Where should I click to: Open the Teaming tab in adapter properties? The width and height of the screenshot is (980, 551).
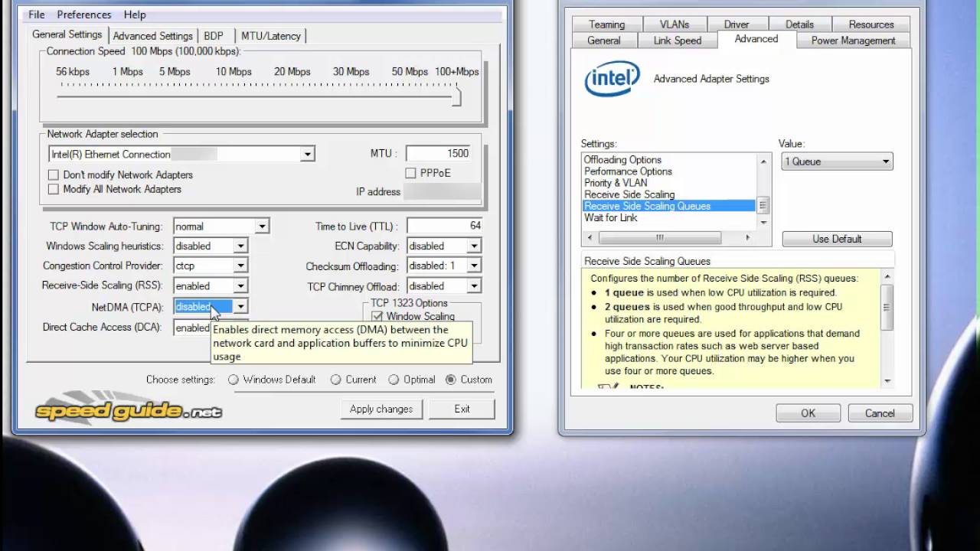coord(606,24)
